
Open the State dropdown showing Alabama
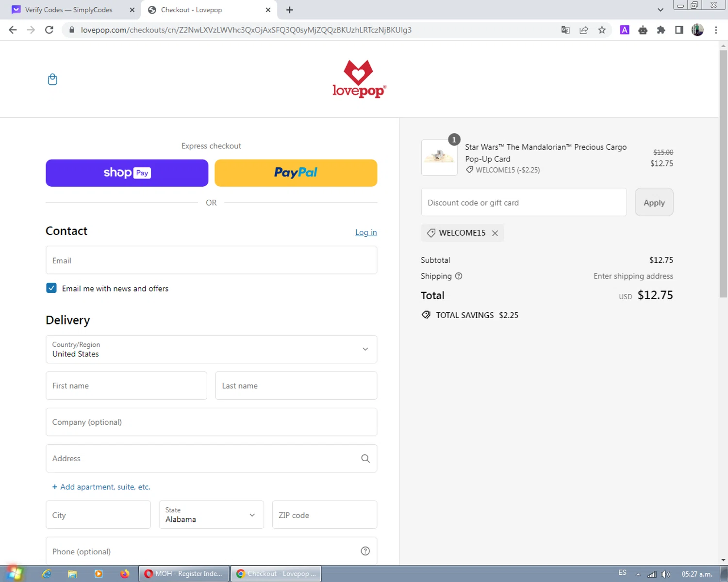pos(211,515)
